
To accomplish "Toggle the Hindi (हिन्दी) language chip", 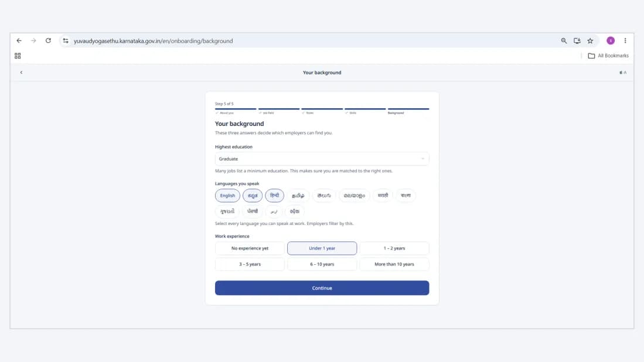I will [x=274, y=196].
